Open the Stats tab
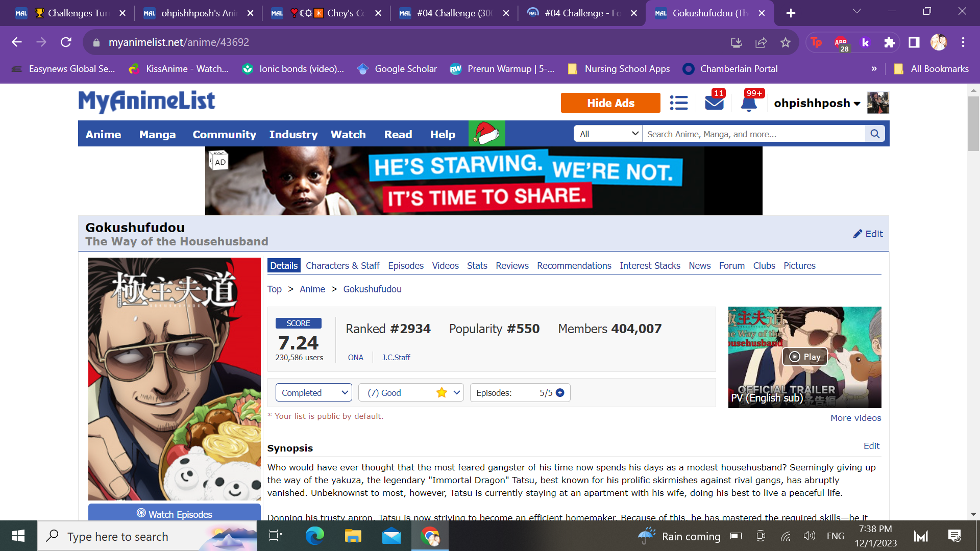 click(x=477, y=265)
